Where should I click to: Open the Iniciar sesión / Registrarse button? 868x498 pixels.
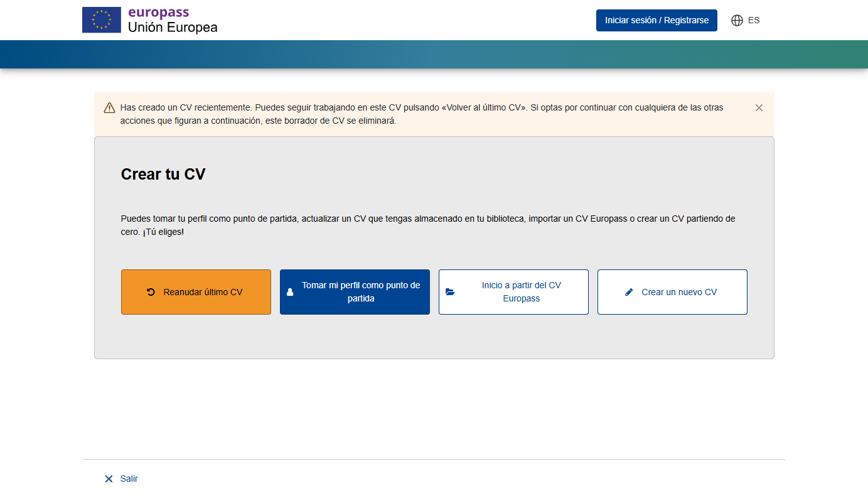pyautogui.click(x=656, y=20)
